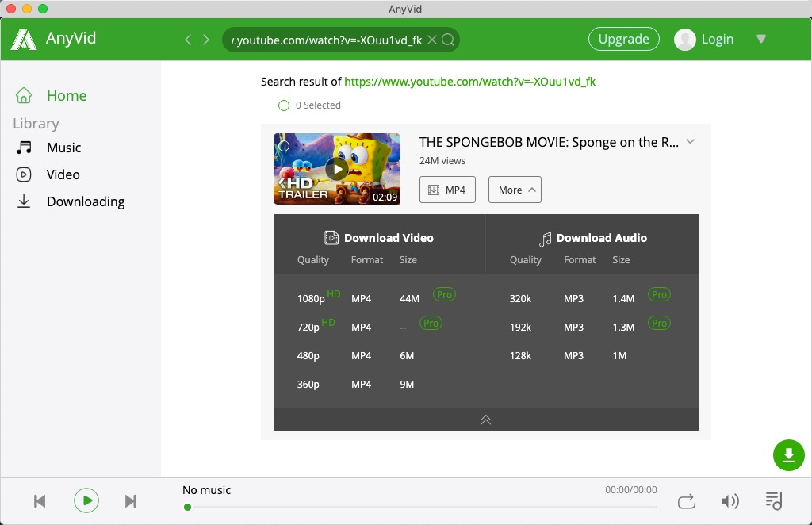Skip to the previous track
The image size is (812, 525).
pos(40,501)
